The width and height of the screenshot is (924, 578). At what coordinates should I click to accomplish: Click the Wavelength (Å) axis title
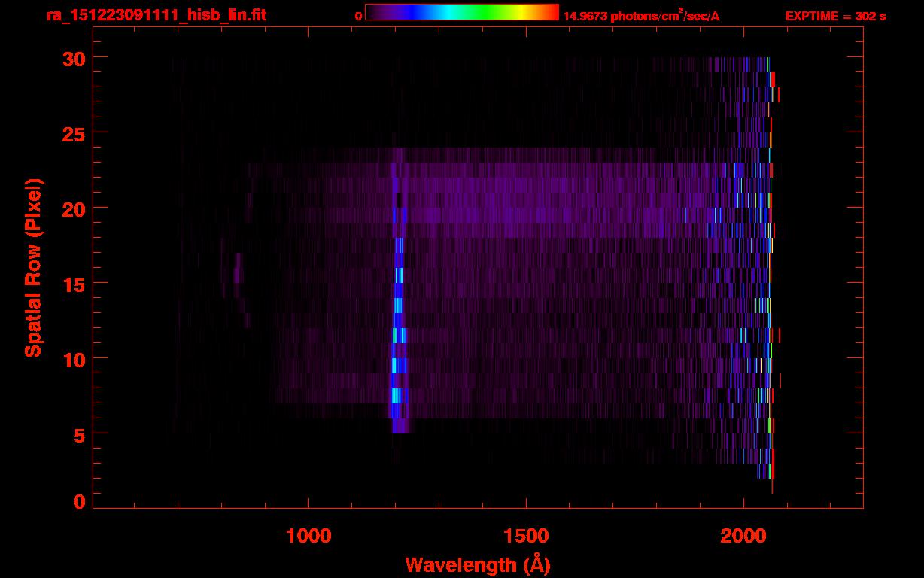point(478,564)
